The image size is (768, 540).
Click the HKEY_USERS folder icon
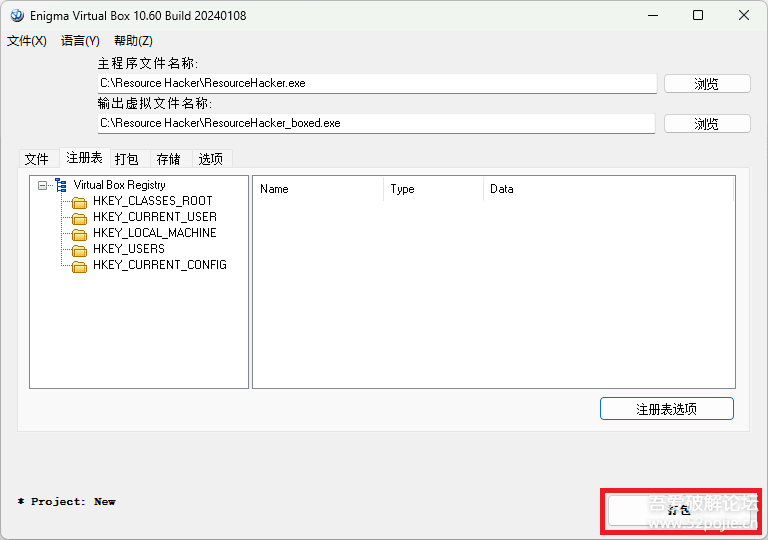coord(79,250)
